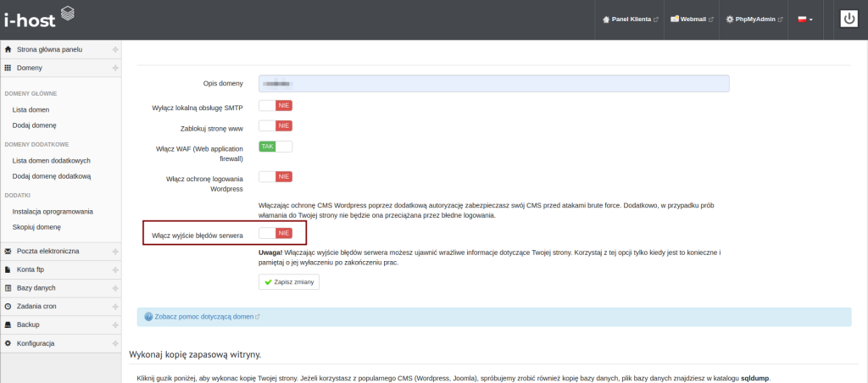Click the envelope icon beside Poczta elektroniczna
868x383 pixels.
[x=8, y=251]
